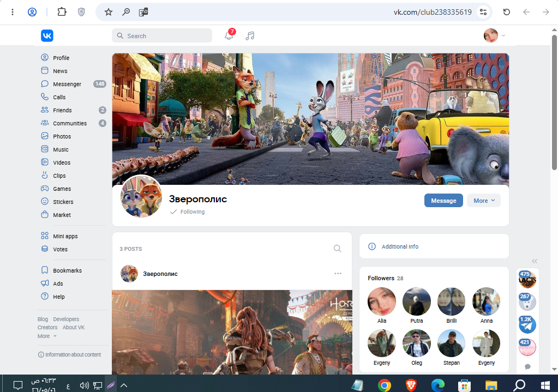Screen dimensions: 558x392
Task: Open the music note icon in header
Action: (x=250, y=35)
